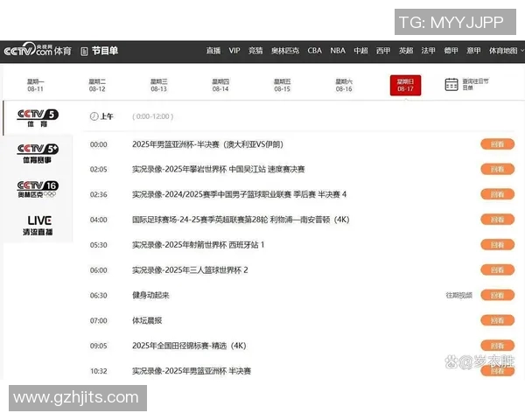
Task: Select the 星期二 08-12 date tab
Action: 97,85
